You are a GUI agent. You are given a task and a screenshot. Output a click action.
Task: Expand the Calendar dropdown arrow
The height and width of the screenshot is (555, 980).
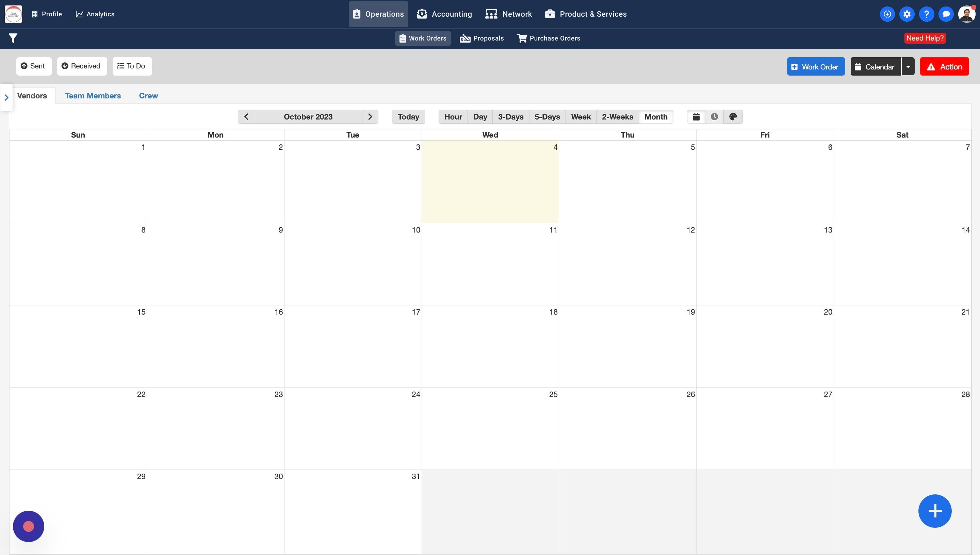coord(908,67)
